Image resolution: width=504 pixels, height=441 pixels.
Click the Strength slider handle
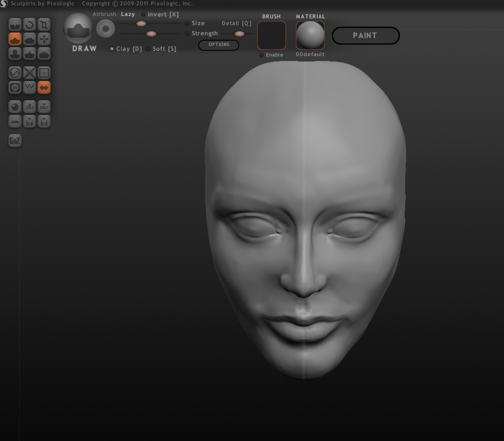[151, 33]
